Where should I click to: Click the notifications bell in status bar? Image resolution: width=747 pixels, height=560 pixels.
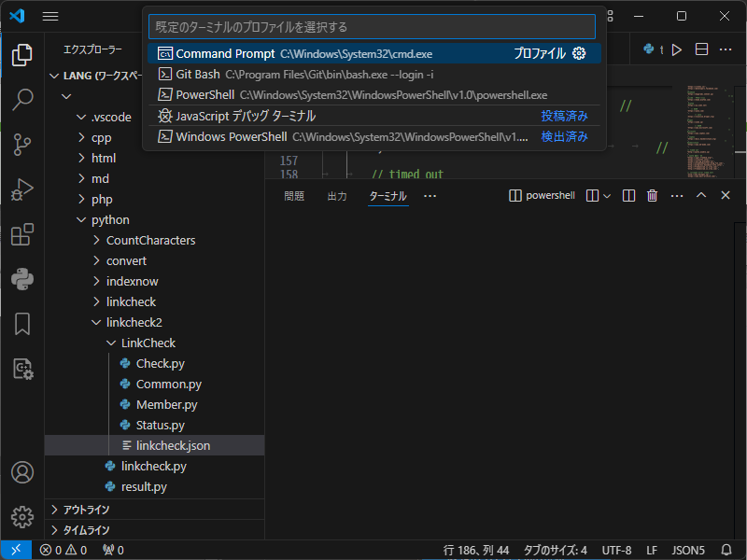pyautogui.click(x=726, y=550)
